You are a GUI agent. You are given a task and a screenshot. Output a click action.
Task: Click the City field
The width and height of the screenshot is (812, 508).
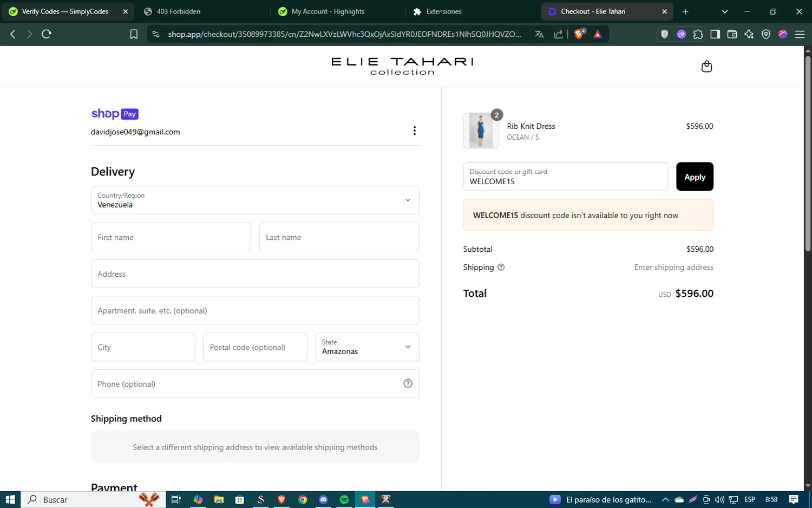coord(143,347)
